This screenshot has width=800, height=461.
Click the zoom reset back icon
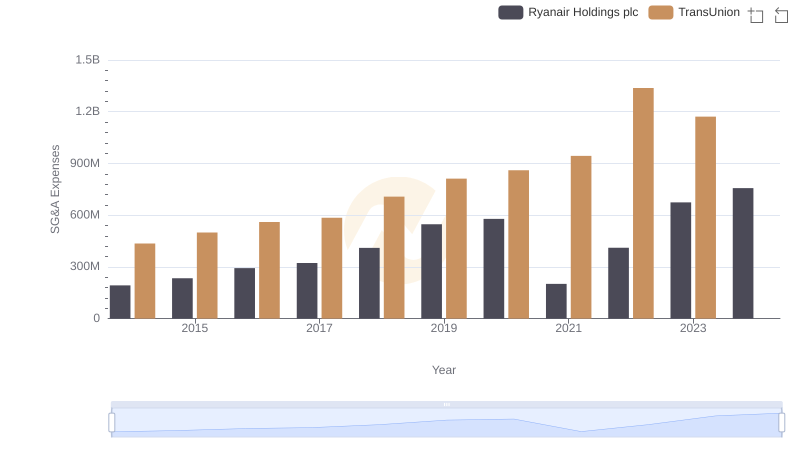(781, 15)
